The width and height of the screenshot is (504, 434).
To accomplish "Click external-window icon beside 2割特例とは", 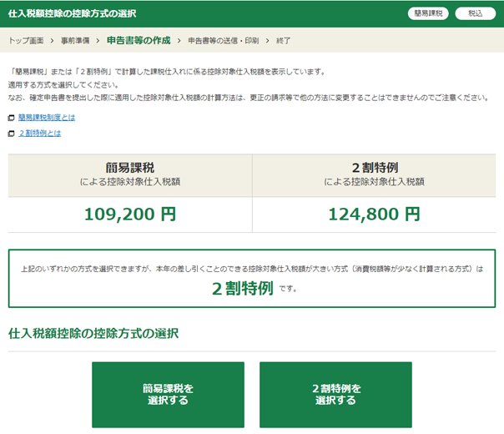I will click(11, 134).
